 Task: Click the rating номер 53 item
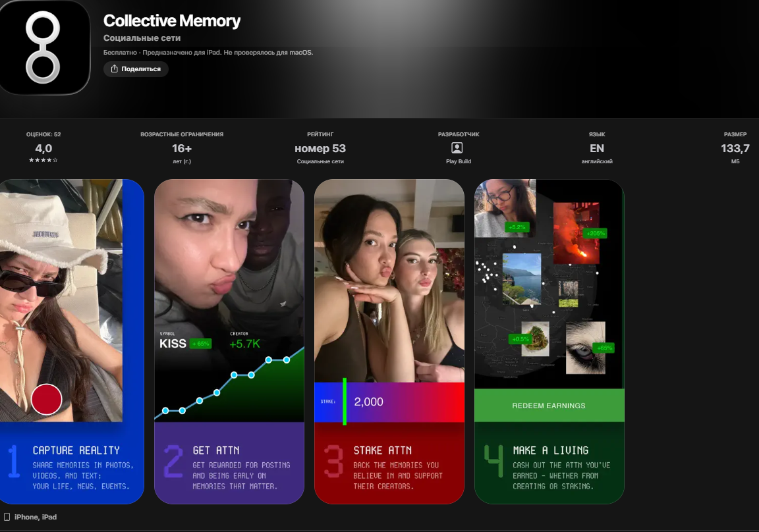click(x=320, y=147)
